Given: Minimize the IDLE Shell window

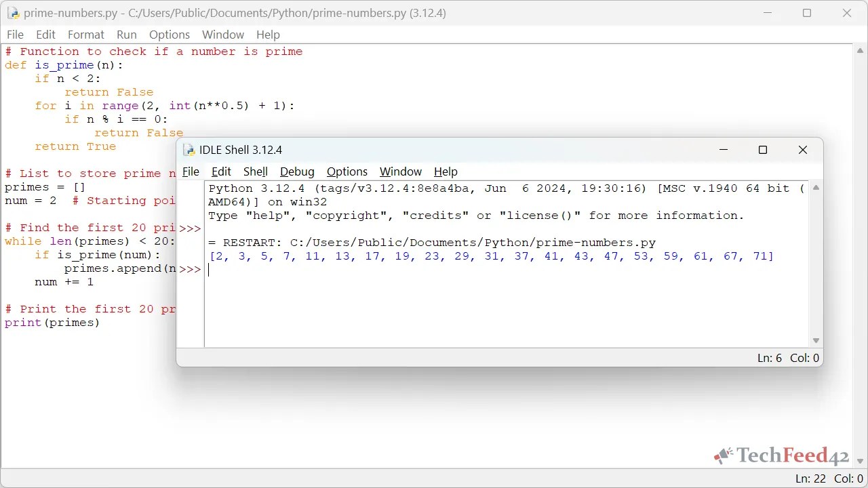Looking at the screenshot, I should (x=724, y=150).
